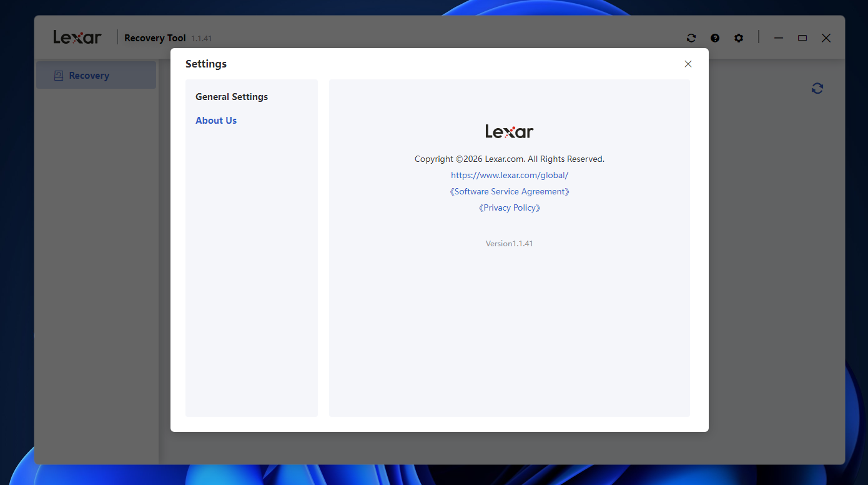Click the Recovery label in the sidebar
Viewport: 868px width, 485px height.
coord(89,75)
